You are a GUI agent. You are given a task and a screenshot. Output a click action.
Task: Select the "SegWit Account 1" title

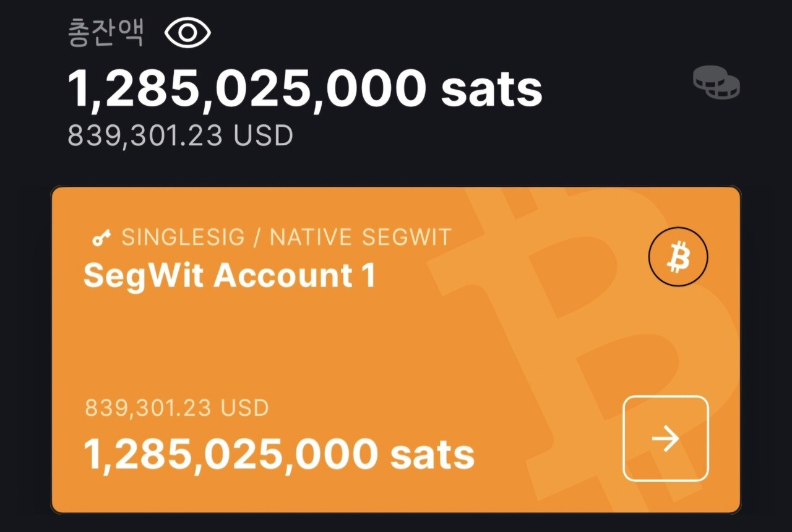(229, 275)
